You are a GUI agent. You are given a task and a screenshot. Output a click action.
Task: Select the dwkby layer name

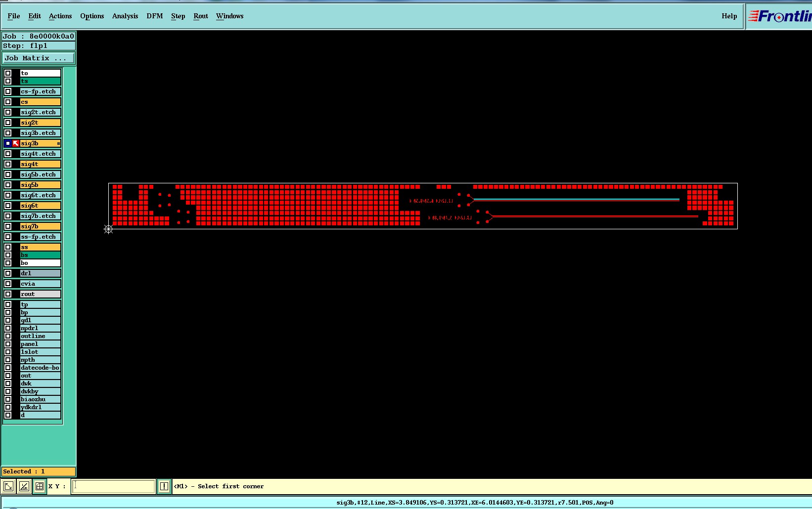pyautogui.click(x=41, y=391)
